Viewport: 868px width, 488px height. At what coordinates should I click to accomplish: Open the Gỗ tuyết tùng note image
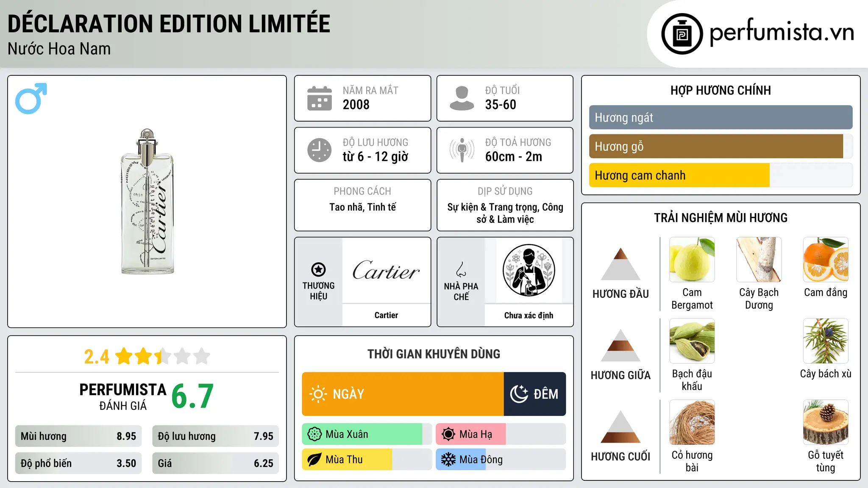tap(826, 422)
